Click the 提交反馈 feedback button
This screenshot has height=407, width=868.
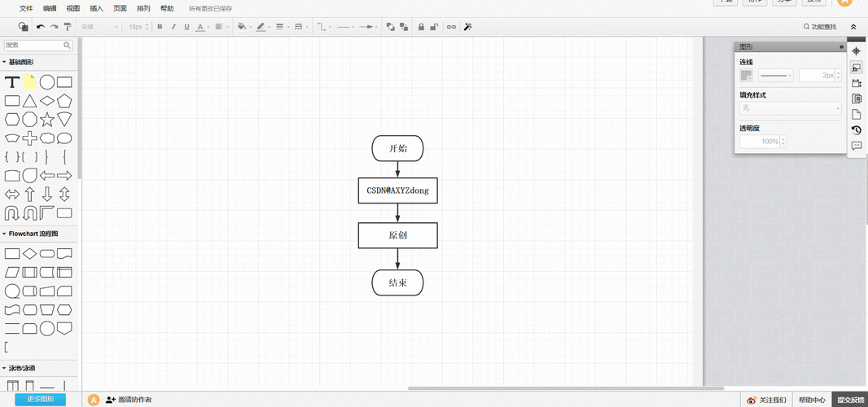[x=850, y=400]
